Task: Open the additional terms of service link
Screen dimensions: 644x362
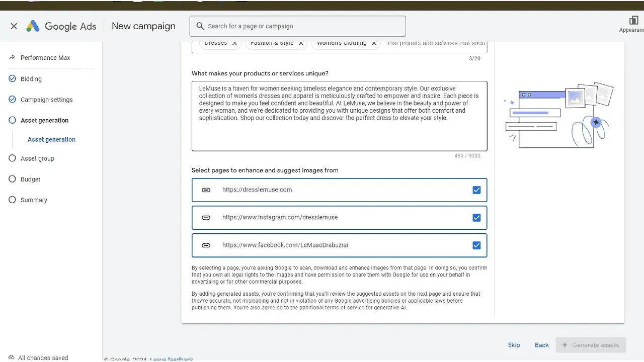Action: click(332, 308)
